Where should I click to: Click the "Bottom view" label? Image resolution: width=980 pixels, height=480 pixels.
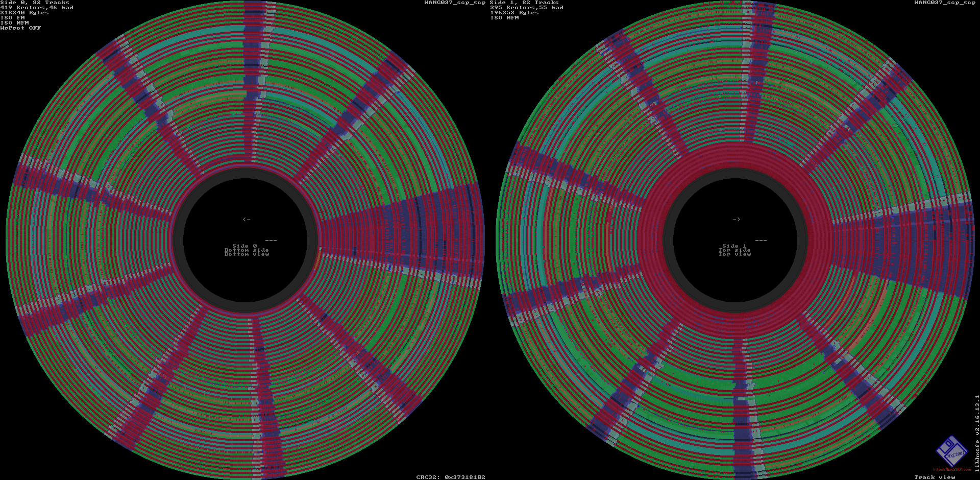coord(247,254)
